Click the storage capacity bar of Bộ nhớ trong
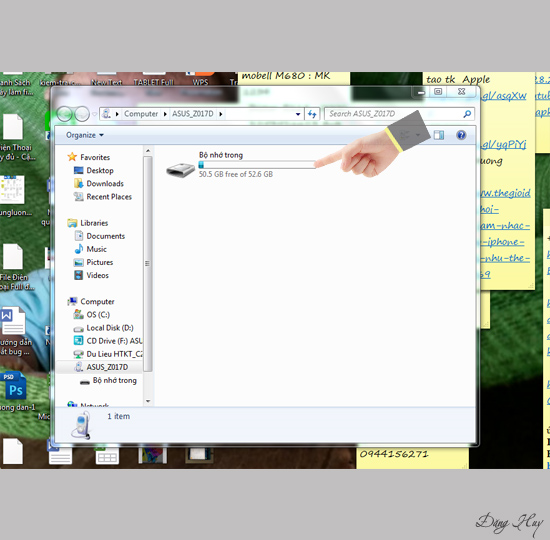 pyautogui.click(x=257, y=165)
